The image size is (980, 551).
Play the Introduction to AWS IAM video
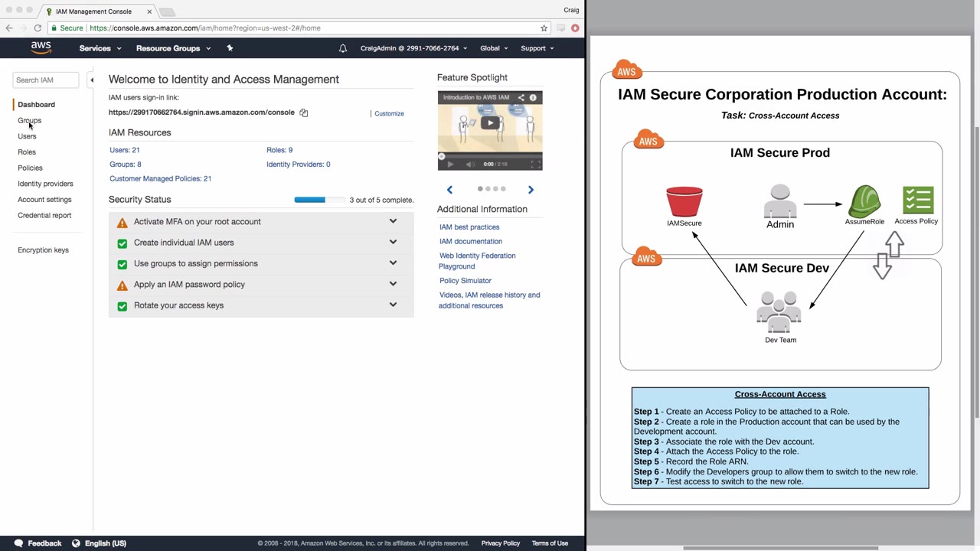click(490, 122)
